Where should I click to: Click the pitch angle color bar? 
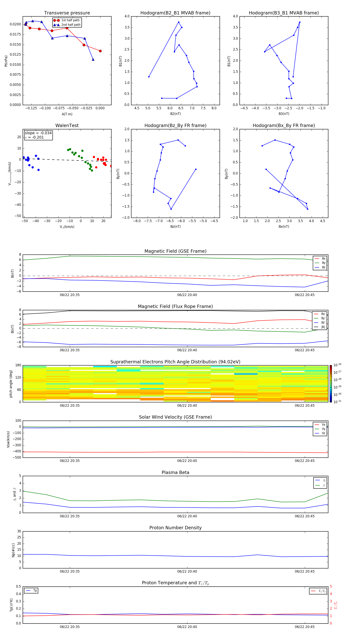point(331,384)
